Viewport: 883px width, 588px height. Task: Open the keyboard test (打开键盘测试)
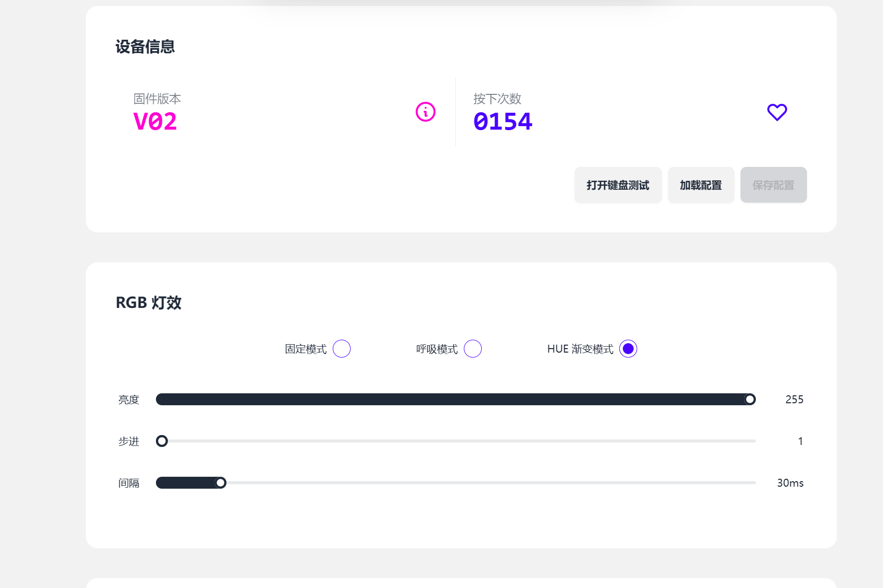(618, 185)
